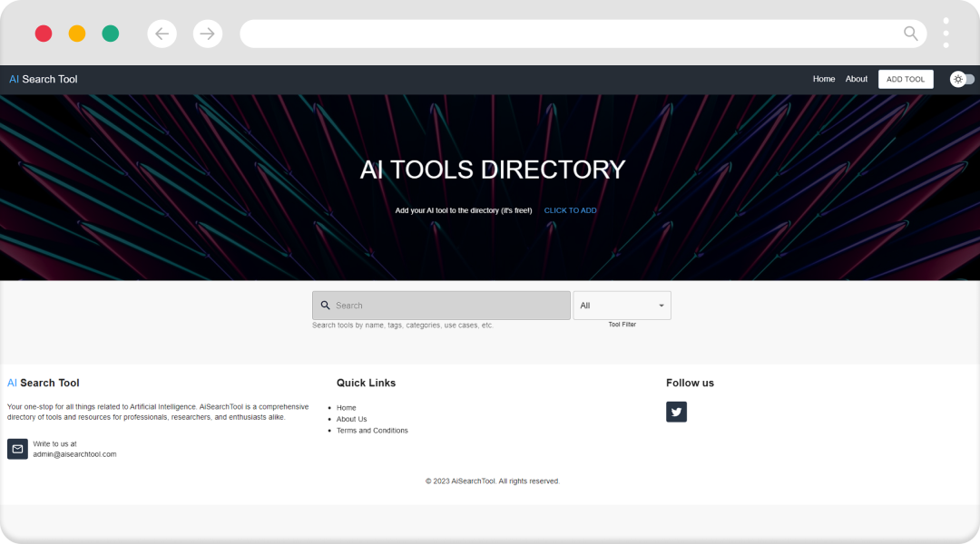The height and width of the screenshot is (544, 980).
Task: Click the browser forward arrow button
Action: tap(208, 34)
